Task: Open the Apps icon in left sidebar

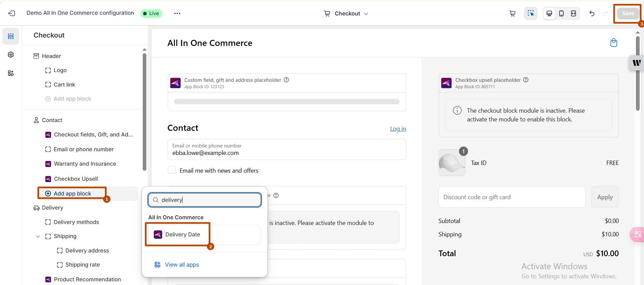Action: 11,73
